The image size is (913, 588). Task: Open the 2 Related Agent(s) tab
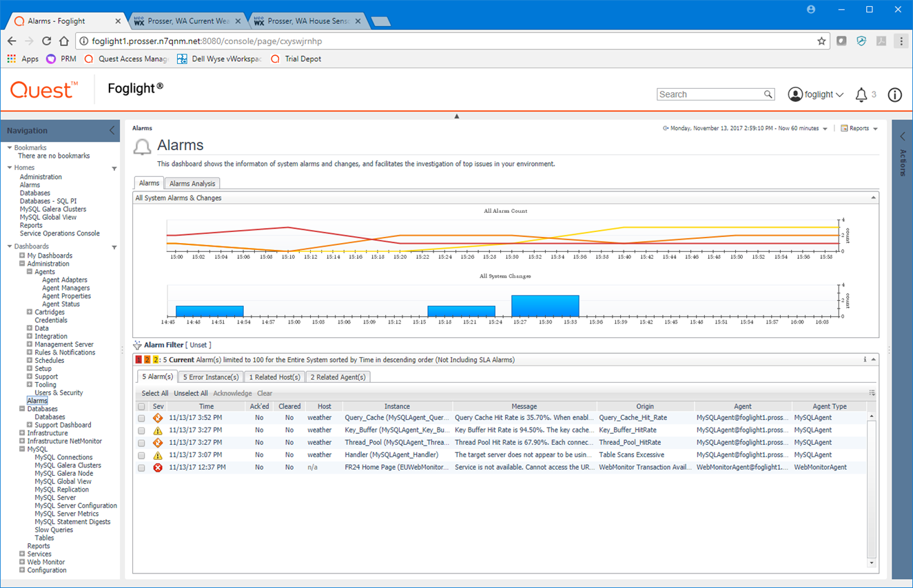pos(338,377)
